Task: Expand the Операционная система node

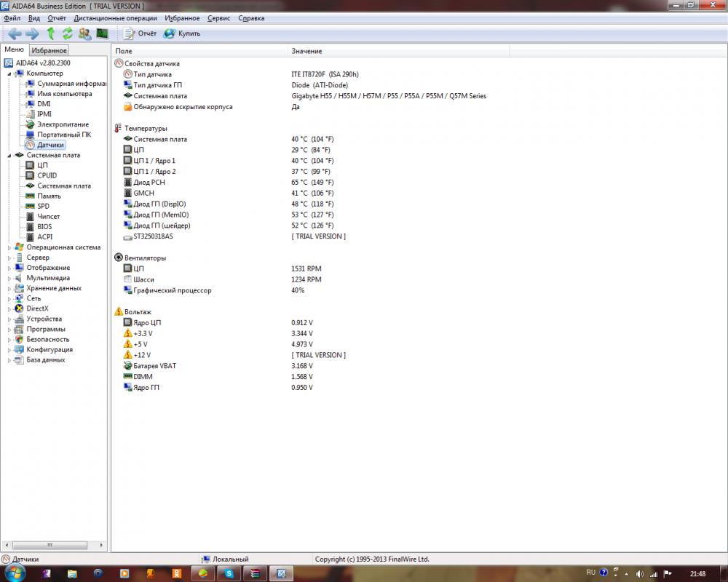Action: pos(9,247)
